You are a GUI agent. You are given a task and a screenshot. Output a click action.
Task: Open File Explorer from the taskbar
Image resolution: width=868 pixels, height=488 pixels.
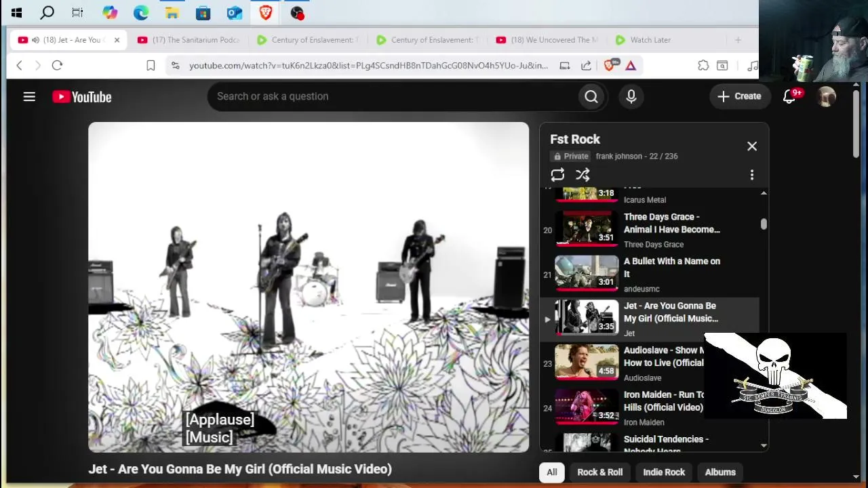point(172,12)
